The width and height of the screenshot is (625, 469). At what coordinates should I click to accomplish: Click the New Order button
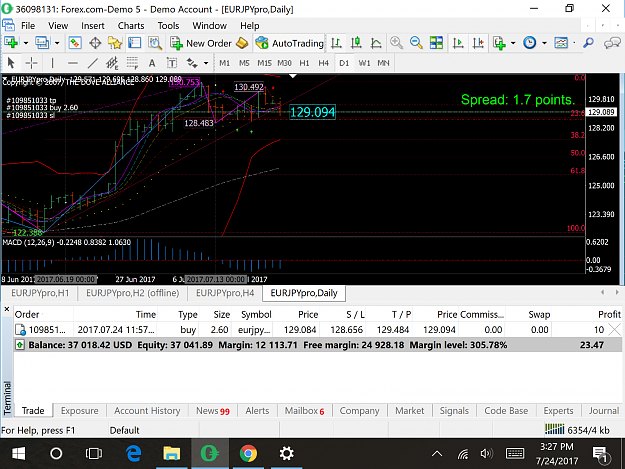[x=201, y=43]
